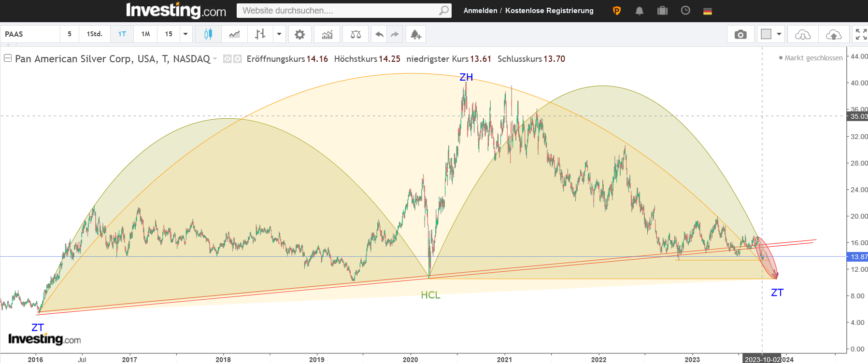Collapse the chart legend box

click(x=8, y=58)
